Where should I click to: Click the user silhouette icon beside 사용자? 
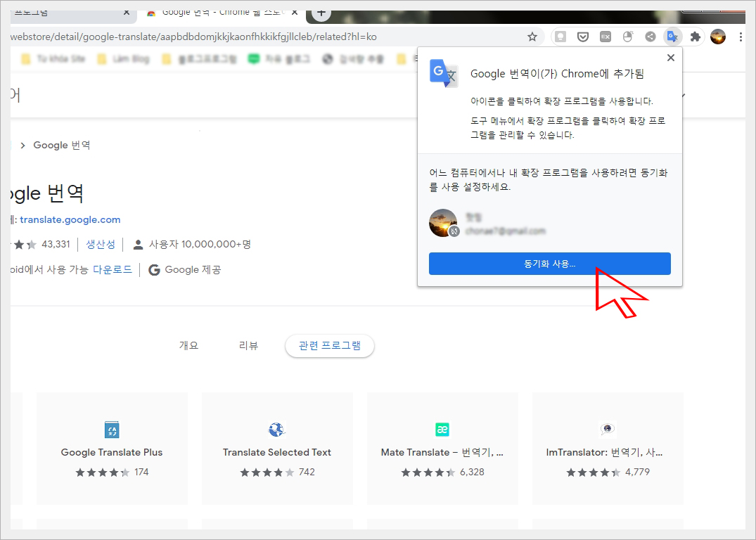point(138,245)
